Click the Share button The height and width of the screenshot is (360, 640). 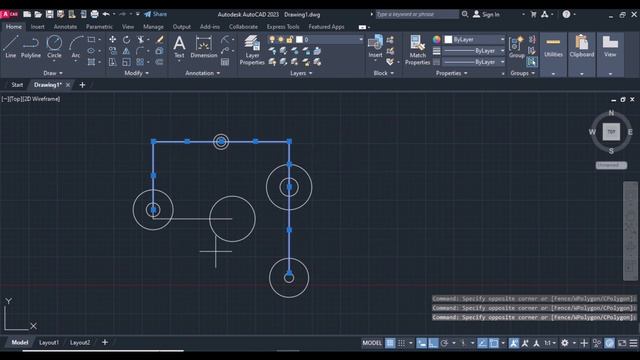(x=156, y=14)
